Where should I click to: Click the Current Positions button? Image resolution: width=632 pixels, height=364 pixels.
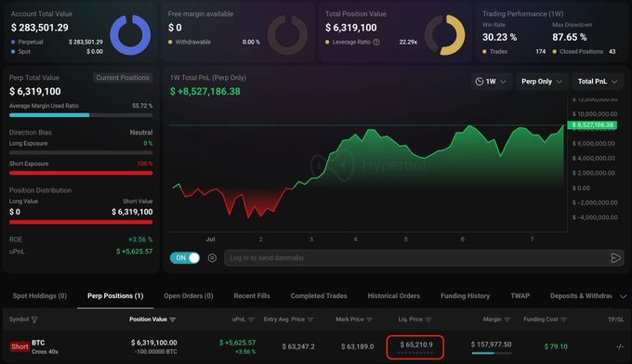(x=123, y=78)
